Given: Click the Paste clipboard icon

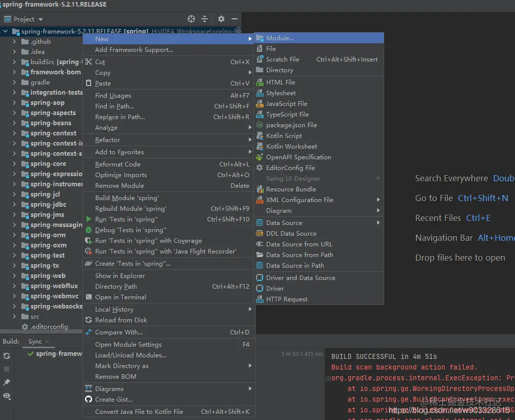Looking at the screenshot, I should pos(89,83).
